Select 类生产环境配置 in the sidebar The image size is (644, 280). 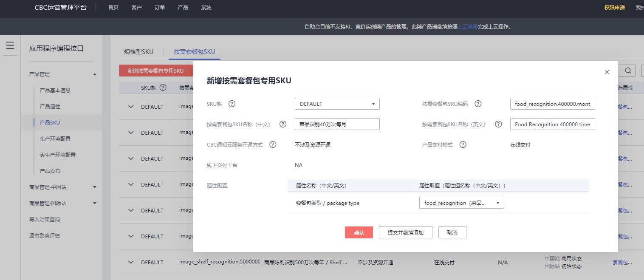[x=57, y=155]
